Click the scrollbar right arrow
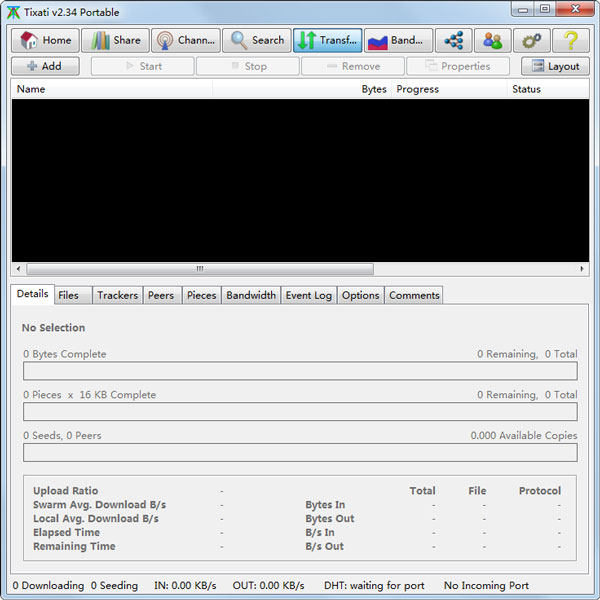The height and width of the screenshot is (600, 600). tap(582, 269)
